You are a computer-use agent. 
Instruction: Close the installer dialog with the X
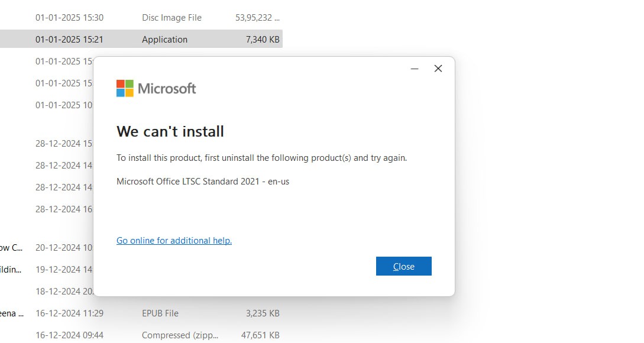[x=438, y=69]
